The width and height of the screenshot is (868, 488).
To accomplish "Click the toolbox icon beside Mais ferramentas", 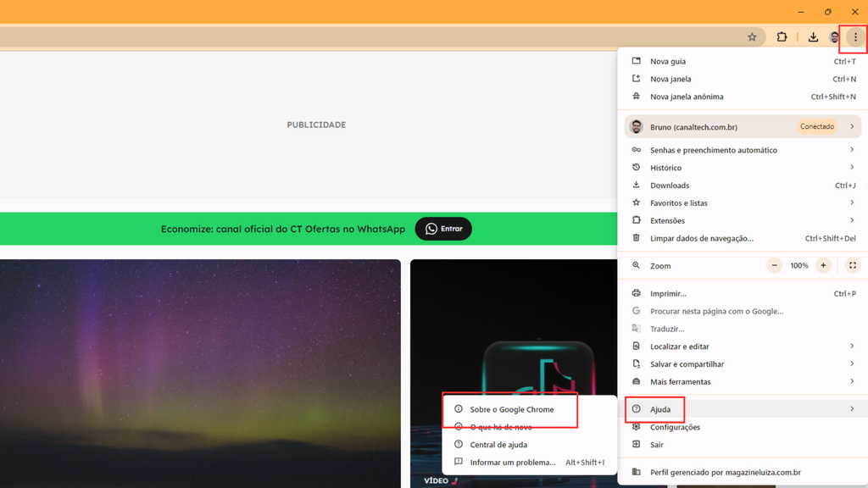I will (x=636, y=381).
